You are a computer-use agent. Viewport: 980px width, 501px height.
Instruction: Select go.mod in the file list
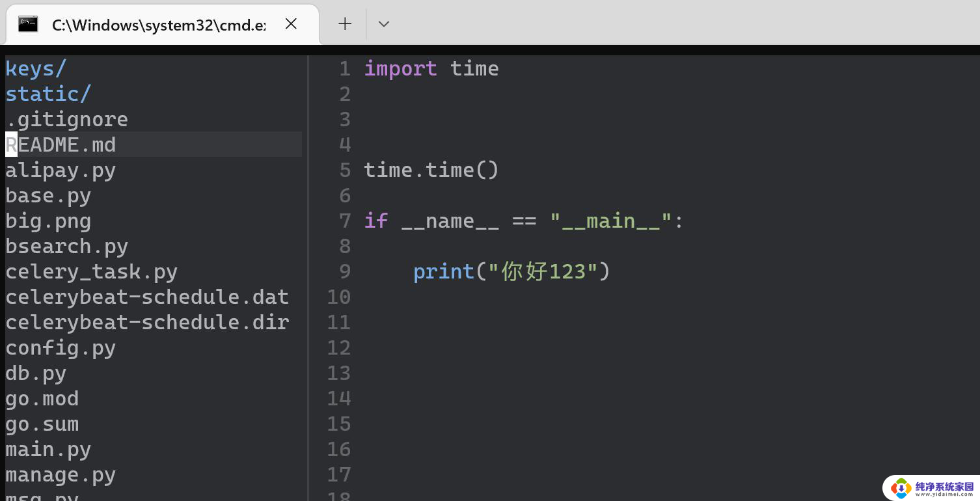[42, 399]
